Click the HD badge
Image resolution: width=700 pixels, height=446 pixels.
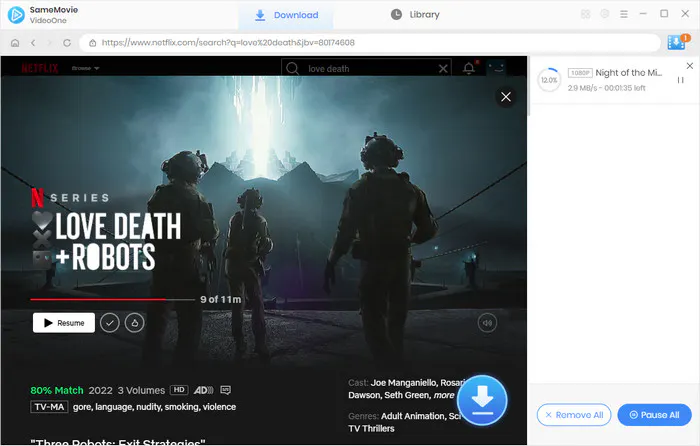[179, 390]
